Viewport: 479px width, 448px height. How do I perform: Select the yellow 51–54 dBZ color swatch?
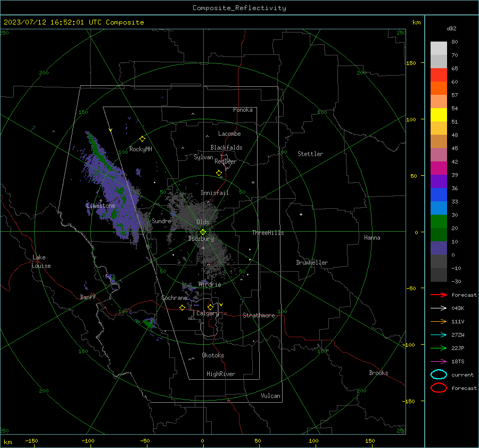[x=439, y=115]
